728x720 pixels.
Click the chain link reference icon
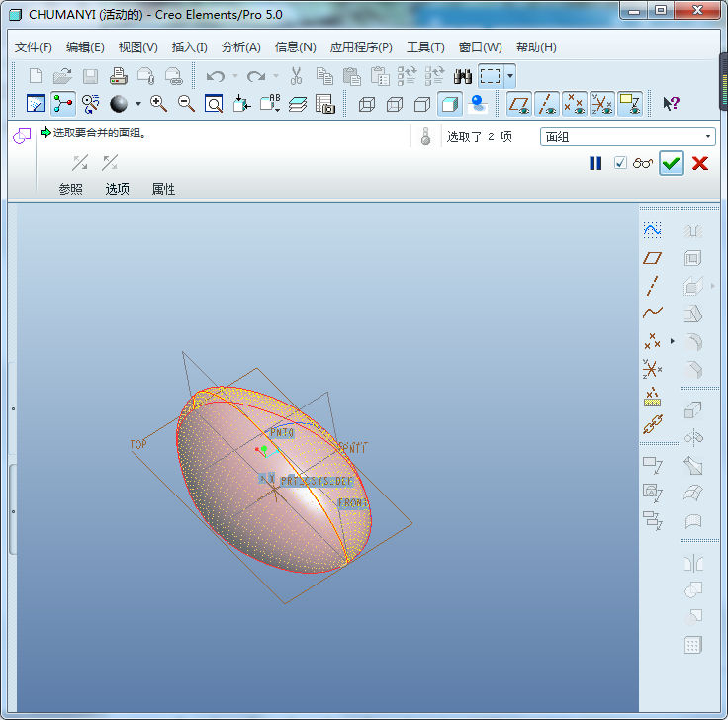click(652, 424)
